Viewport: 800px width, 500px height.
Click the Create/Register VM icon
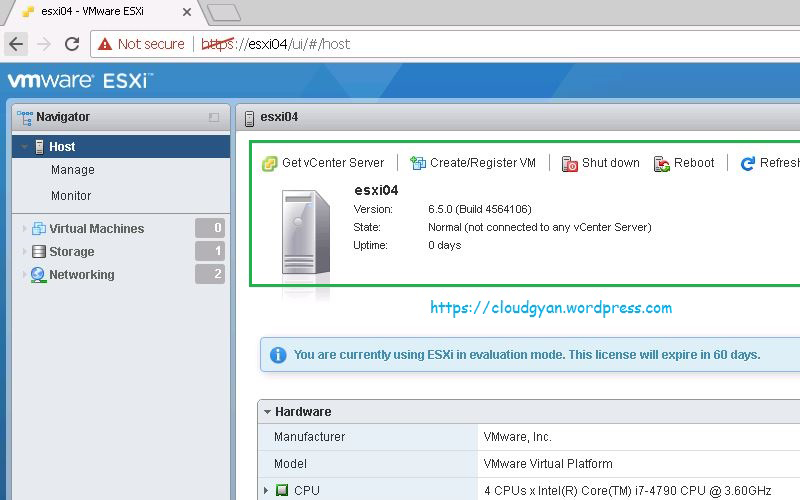tap(418, 163)
